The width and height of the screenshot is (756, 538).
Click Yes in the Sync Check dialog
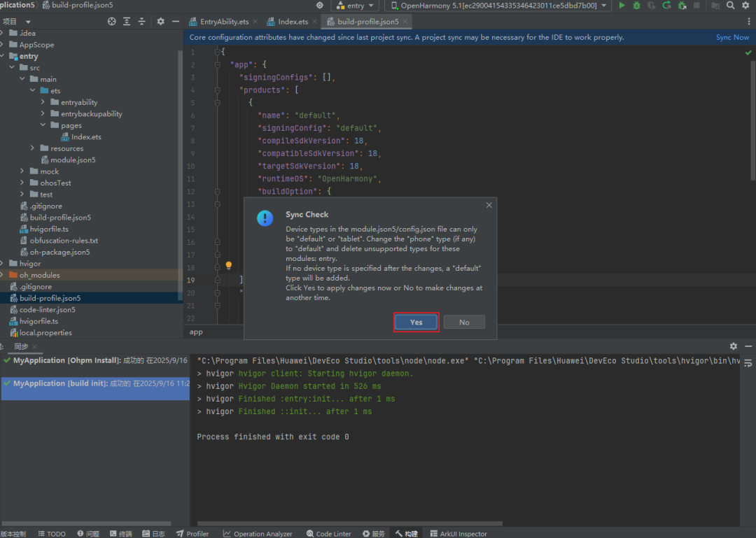(x=416, y=322)
